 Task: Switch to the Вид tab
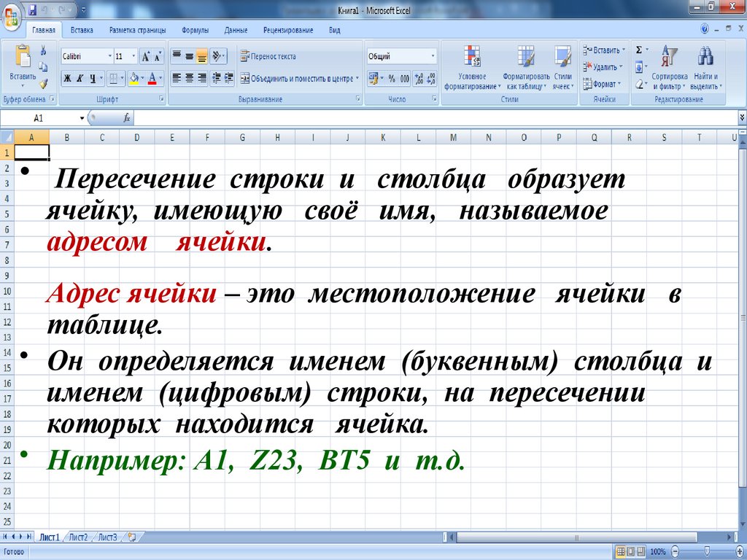[x=334, y=30]
